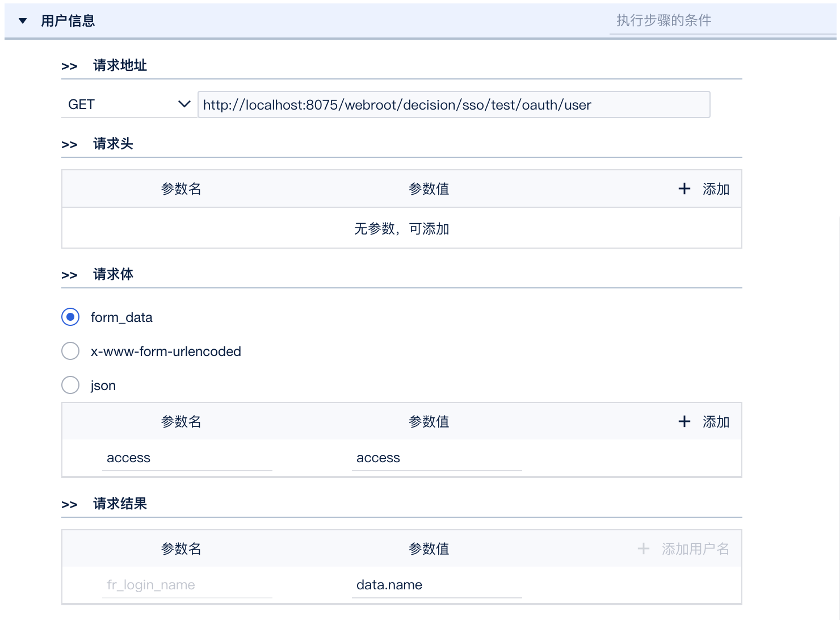Click the 添加用户名 label
Image resolution: width=840 pixels, height=620 pixels.
695,549
